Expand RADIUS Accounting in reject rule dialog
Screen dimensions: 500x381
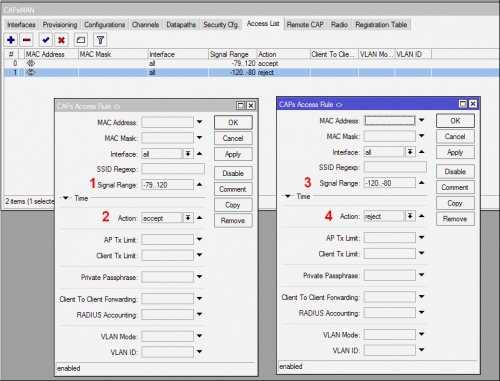(422, 312)
